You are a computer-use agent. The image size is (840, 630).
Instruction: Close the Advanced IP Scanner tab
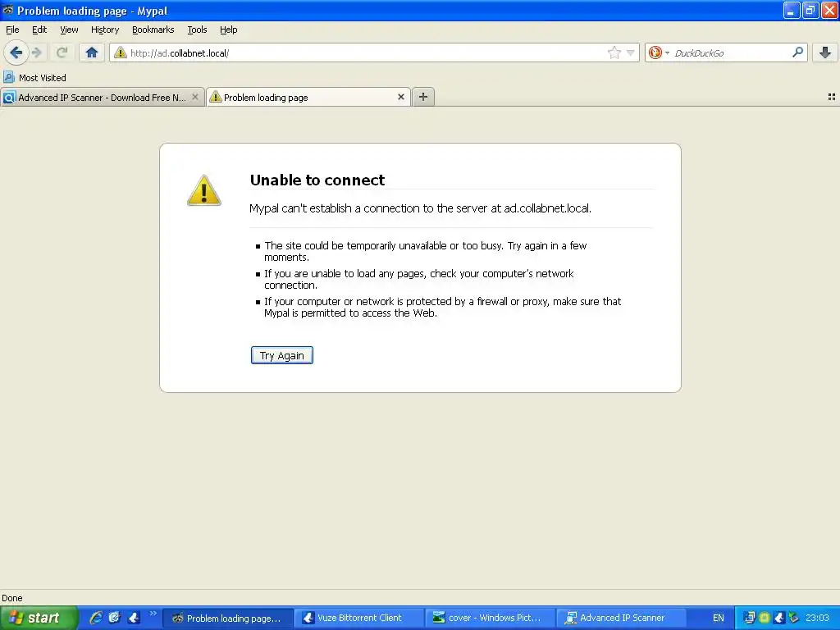pyautogui.click(x=195, y=97)
